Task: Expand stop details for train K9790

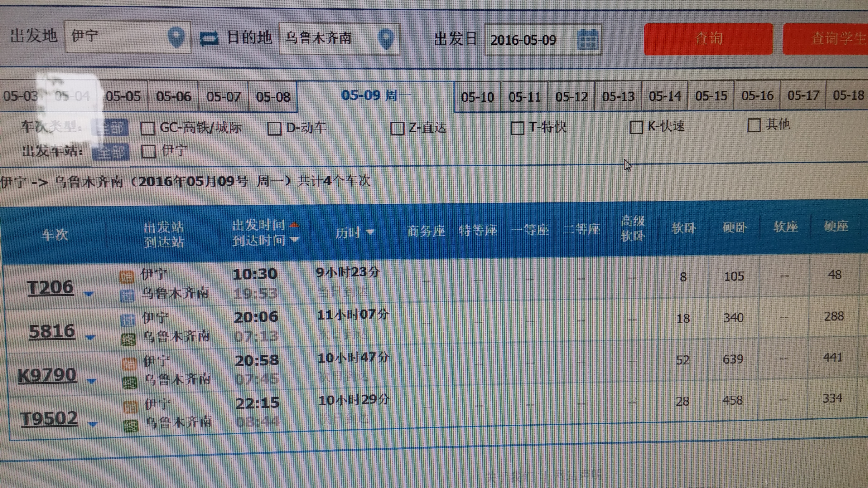Action: (x=91, y=381)
